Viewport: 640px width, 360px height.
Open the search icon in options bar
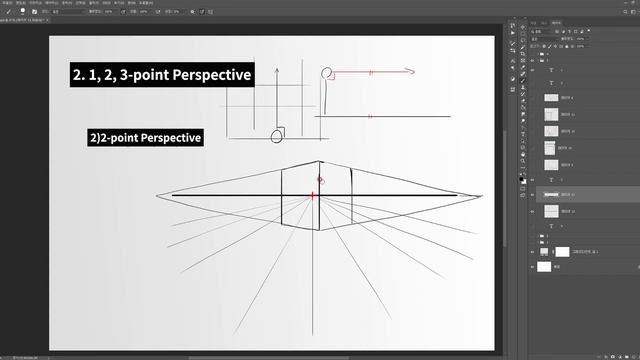(x=625, y=12)
